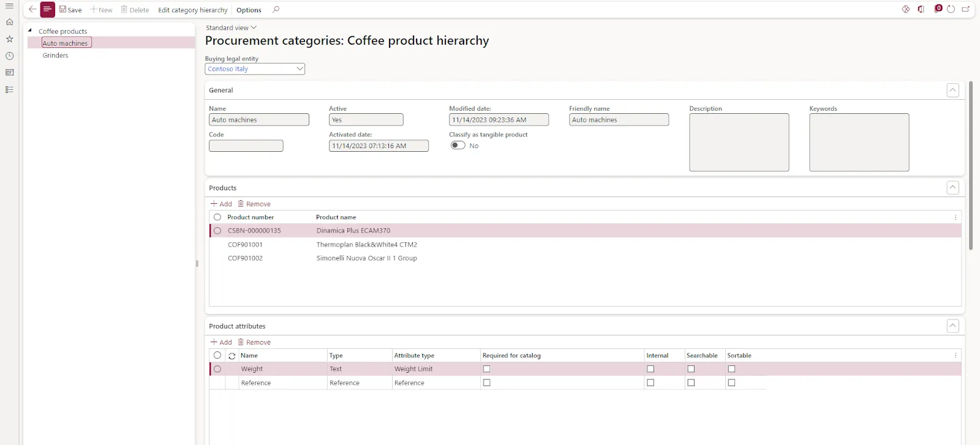Go to Home in left sidebar
Image resolution: width=980 pixels, height=445 pixels.
9,22
